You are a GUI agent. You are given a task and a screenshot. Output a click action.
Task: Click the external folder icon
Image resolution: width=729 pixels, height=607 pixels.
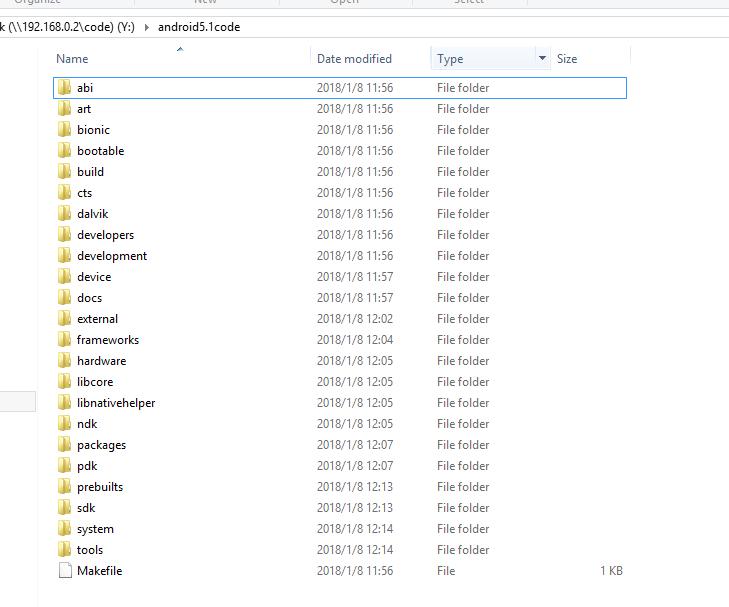click(65, 319)
